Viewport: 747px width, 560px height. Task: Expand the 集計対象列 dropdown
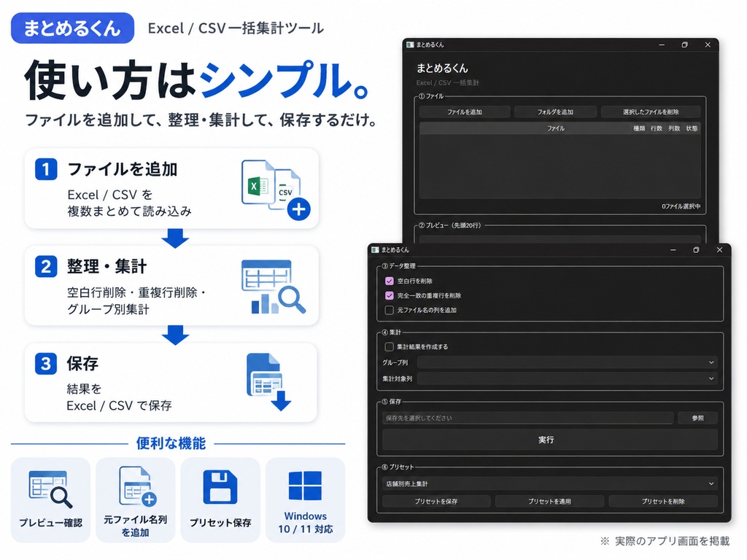pyautogui.click(x=567, y=378)
